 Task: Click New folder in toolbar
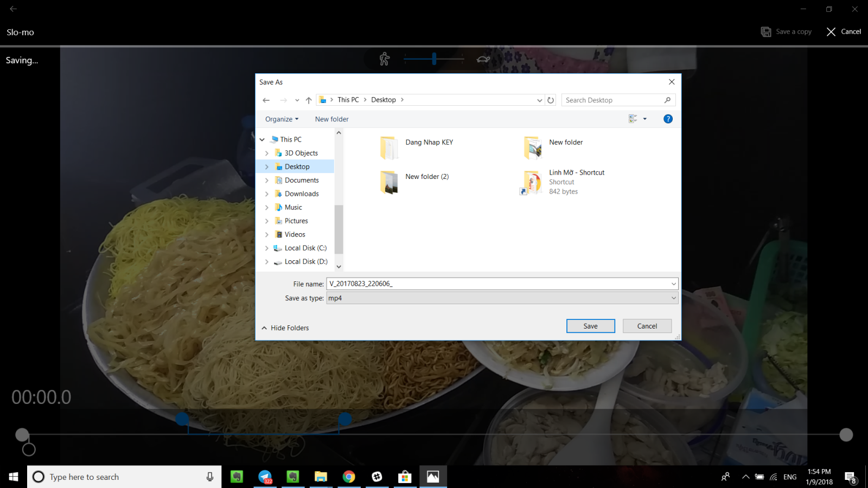coord(331,119)
